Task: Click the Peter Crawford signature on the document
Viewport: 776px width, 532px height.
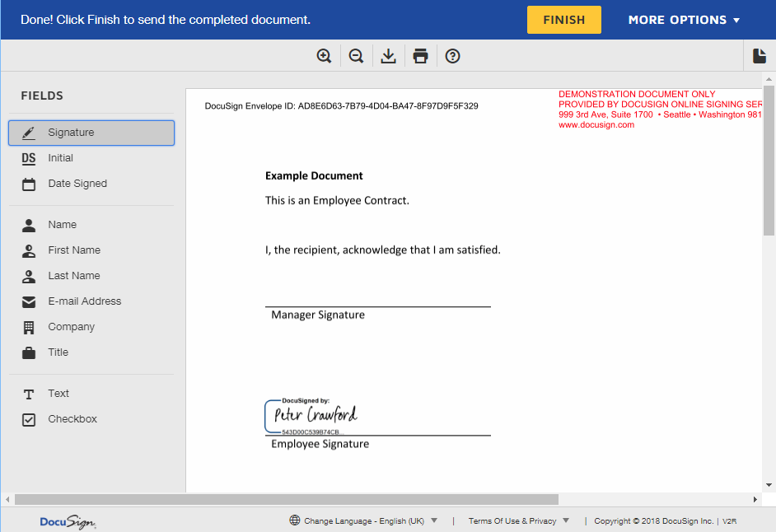Action: coord(316,415)
